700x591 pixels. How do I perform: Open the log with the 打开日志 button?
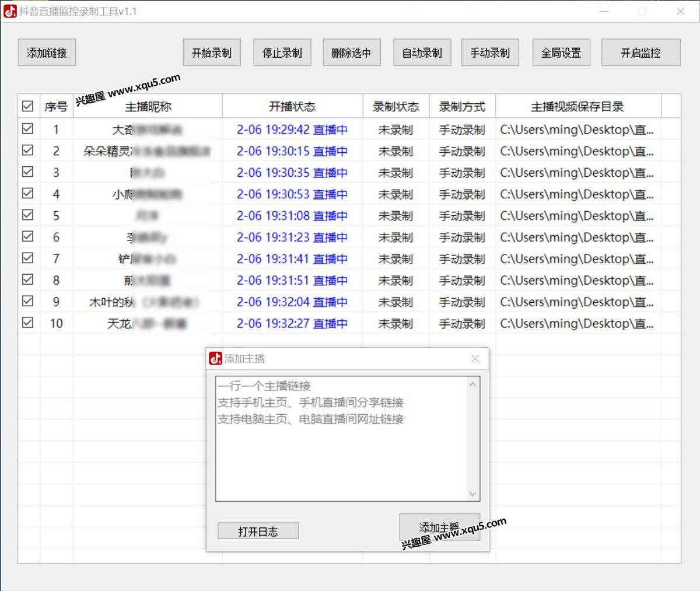tap(258, 531)
